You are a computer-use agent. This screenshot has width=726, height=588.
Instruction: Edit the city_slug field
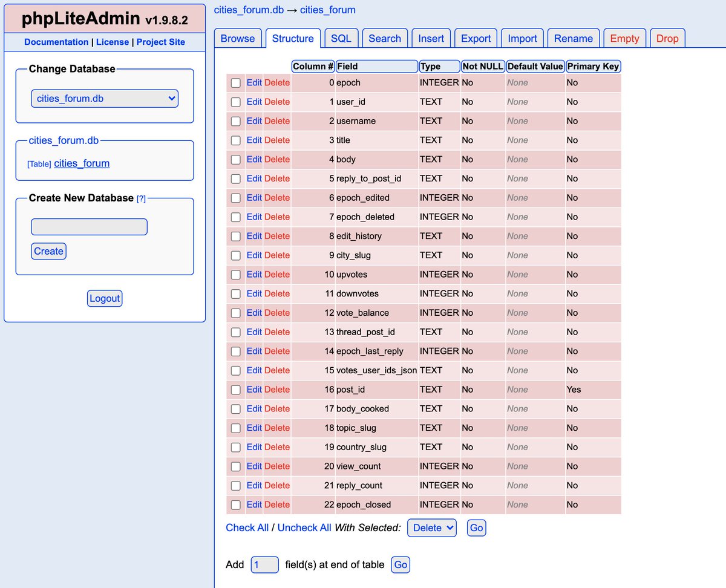253,255
